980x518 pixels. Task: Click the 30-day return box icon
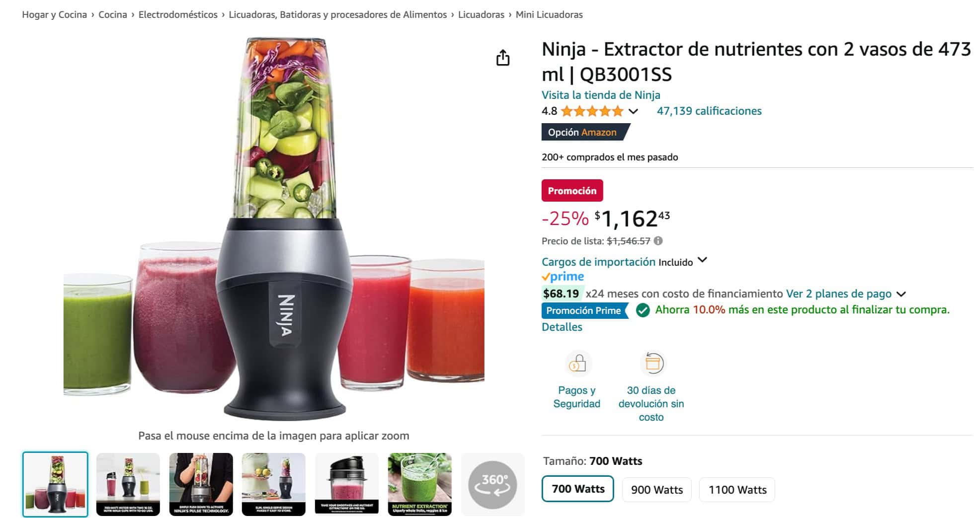tap(653, 364)
